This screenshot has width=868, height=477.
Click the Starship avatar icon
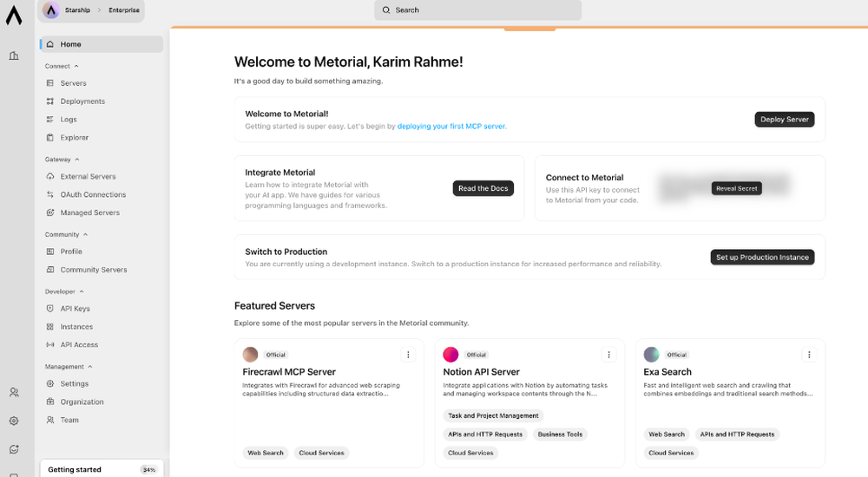(x=51, y=10)
